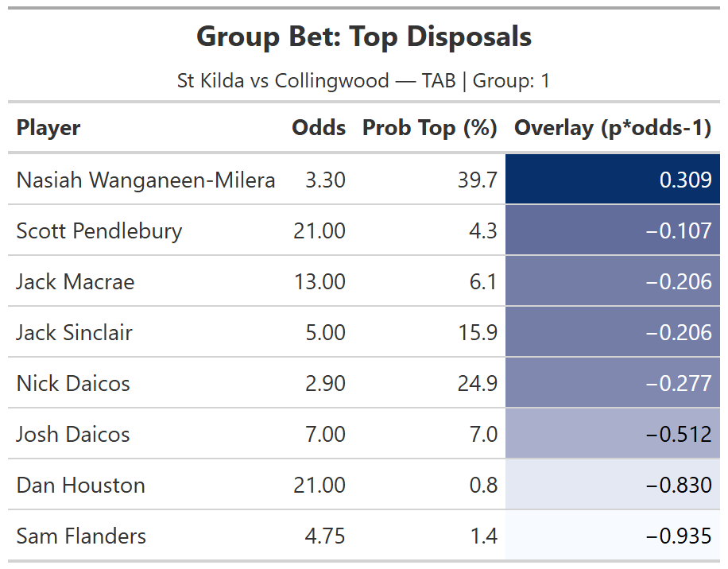
Task: Select the Prob Top (%) column header
Action: pyautogui.click(x=429, y=128)
